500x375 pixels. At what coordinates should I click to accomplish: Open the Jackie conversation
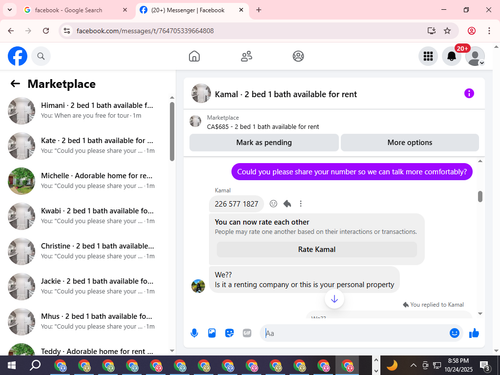coord(87,286)
